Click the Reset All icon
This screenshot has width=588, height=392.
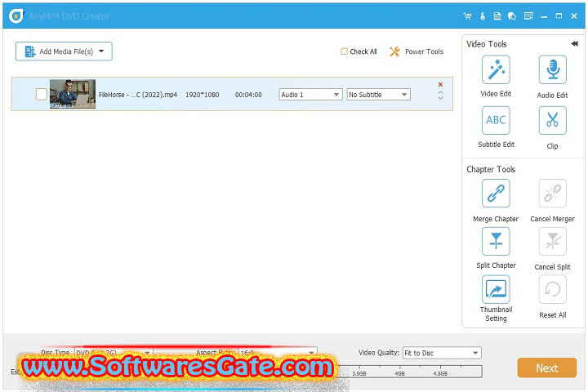(552, 289)
